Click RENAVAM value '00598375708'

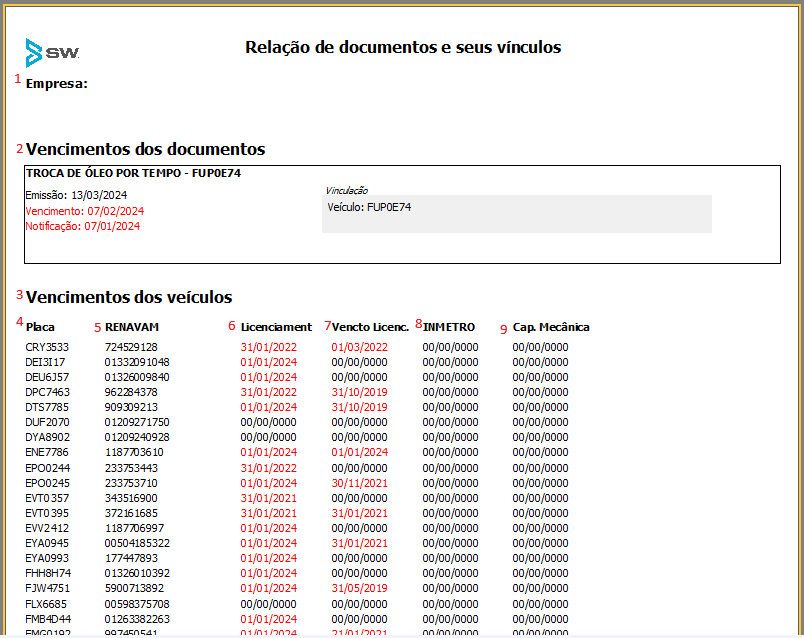pos(137,604)
